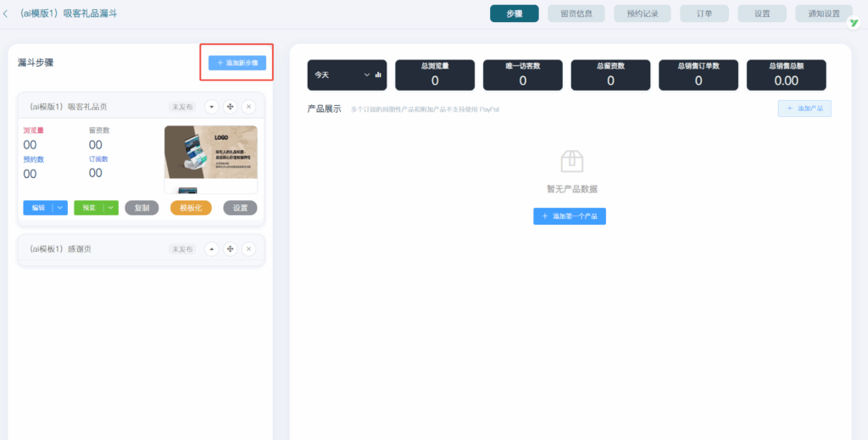Delete the 感谢页 step using its X icon

pyautogui.click(x=248, y=249)
